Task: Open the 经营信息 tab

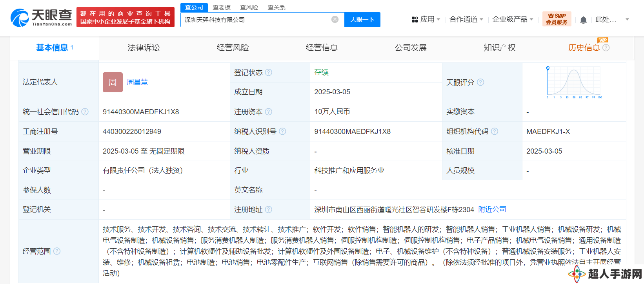Action: 322,48
